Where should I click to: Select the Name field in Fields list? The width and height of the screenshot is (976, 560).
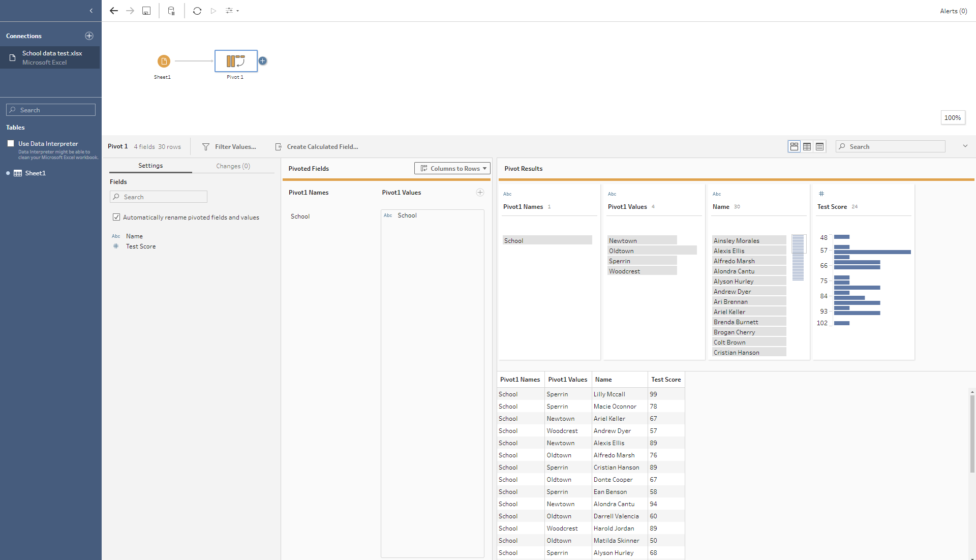pos(134,236)
